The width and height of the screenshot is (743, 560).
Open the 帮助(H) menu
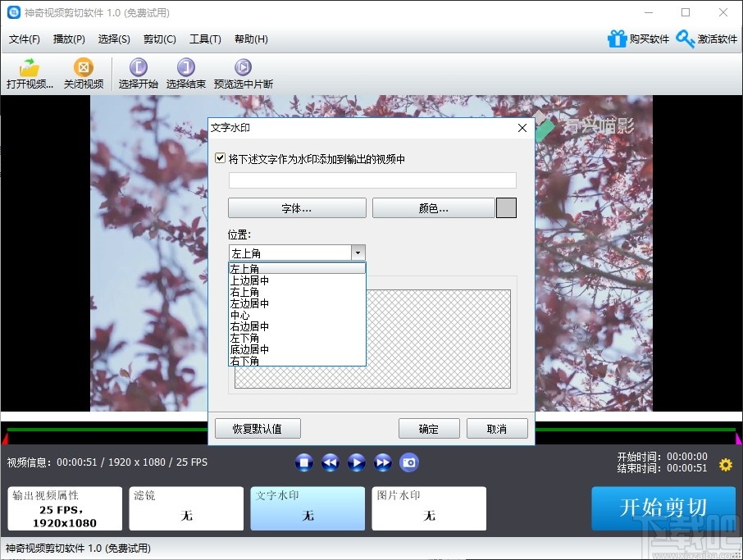click(251, 39)
